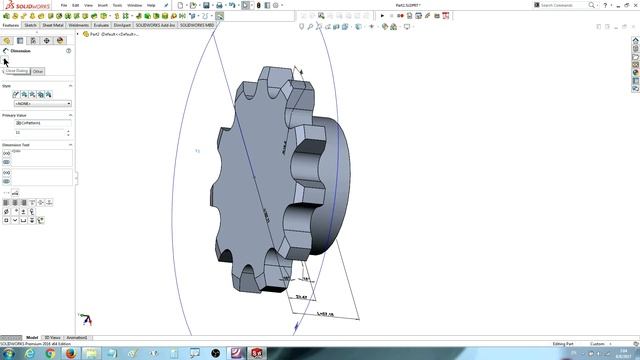
Task: Confirm Dimension with the green checkmark
Action: pyautogui.click(x=4, y=61)
